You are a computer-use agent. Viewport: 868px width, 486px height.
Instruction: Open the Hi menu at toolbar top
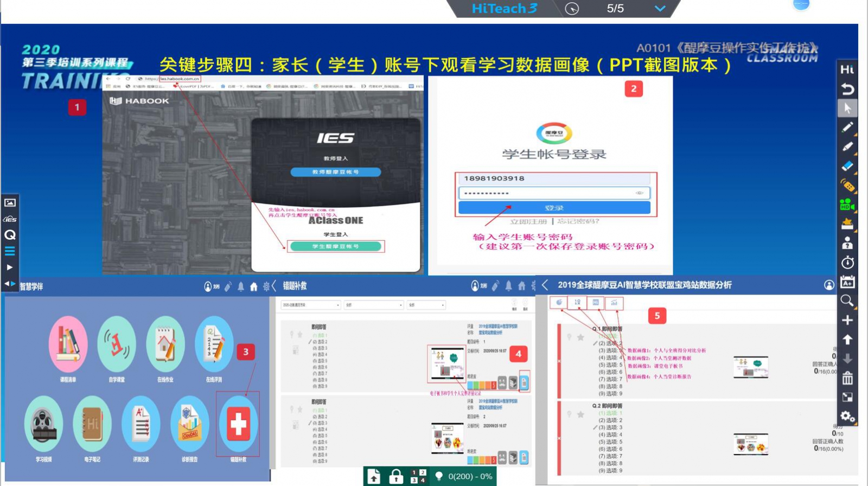(847, 69)
